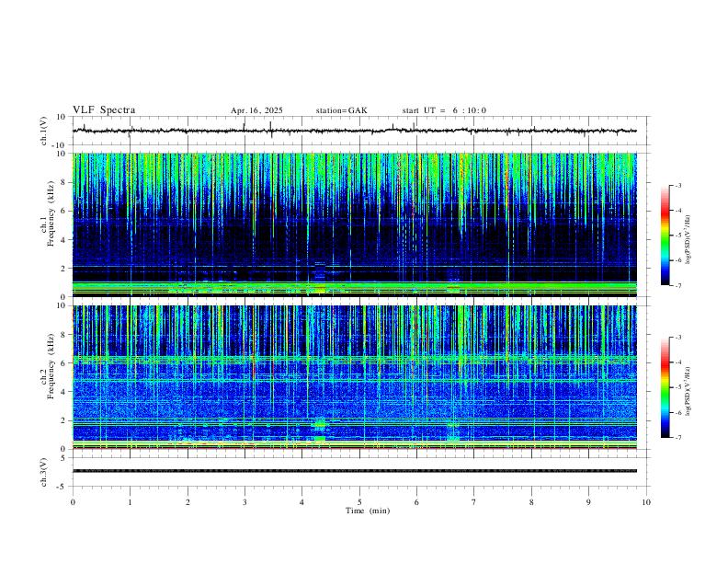Image resolution: width=728 pixels, height=563 pixels.
Task: Click the "-5" tick on ch.3(V) axis
Action: point(63,487)
